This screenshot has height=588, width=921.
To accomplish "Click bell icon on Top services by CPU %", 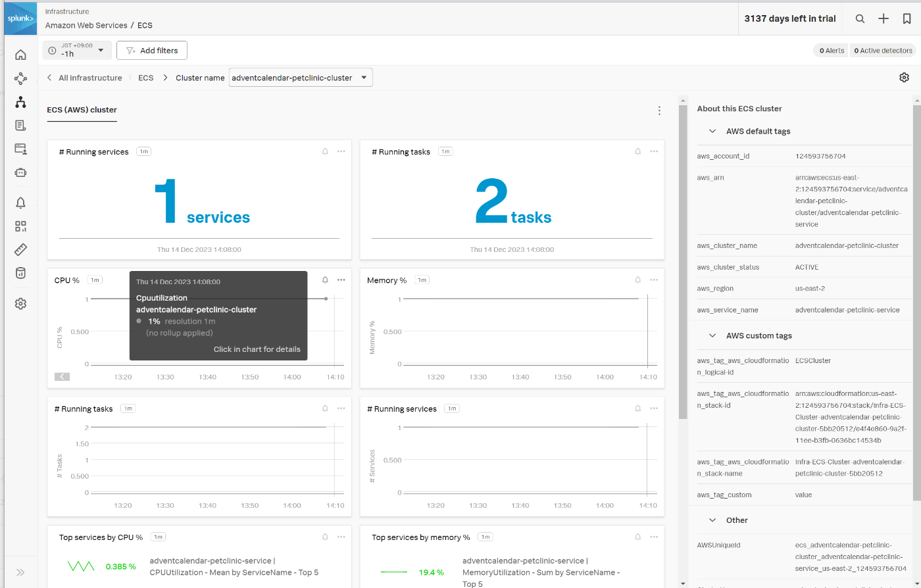I will click(325, 537).
